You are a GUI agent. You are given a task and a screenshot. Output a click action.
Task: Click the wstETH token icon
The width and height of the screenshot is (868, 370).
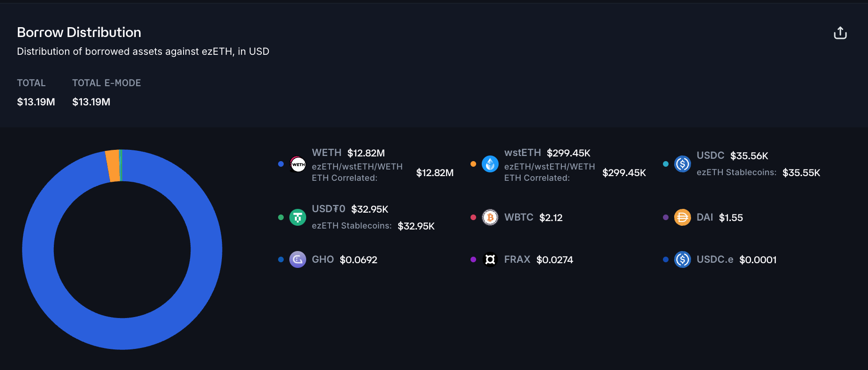coord(490,164)
